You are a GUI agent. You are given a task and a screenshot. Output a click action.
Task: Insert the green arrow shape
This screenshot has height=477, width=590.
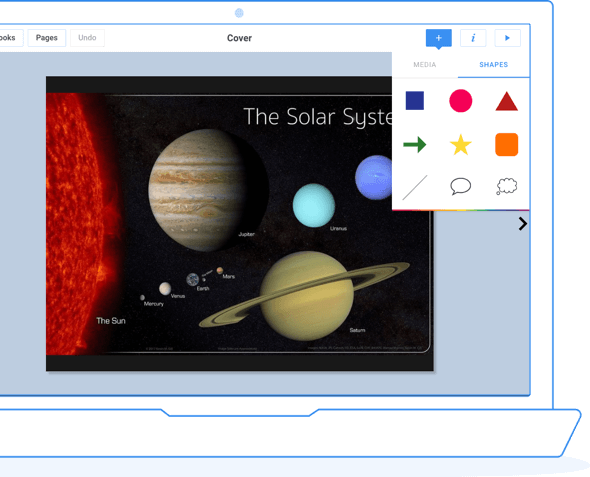pyautogui.click(x=415, y=144)
